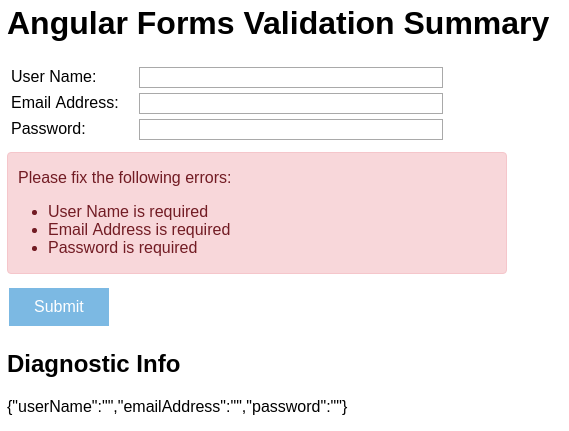Select the 'User Name is required' error

click(128, 212)
